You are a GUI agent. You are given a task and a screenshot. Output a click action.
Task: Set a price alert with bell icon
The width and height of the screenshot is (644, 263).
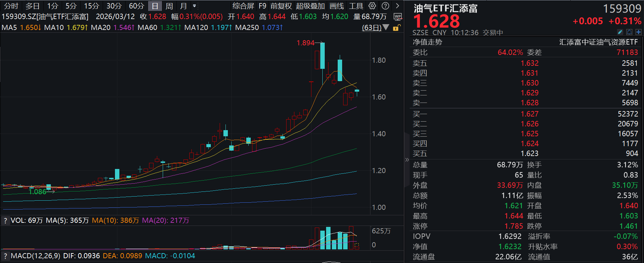629,32
